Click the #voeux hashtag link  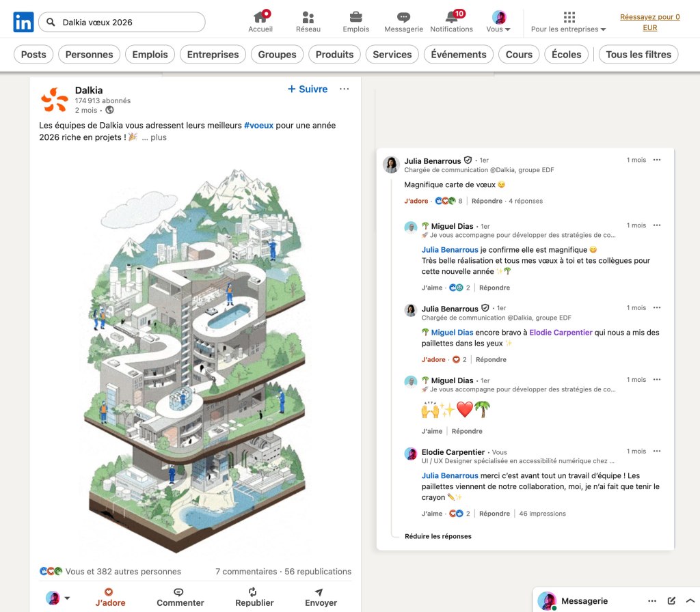tap(259, 126)
